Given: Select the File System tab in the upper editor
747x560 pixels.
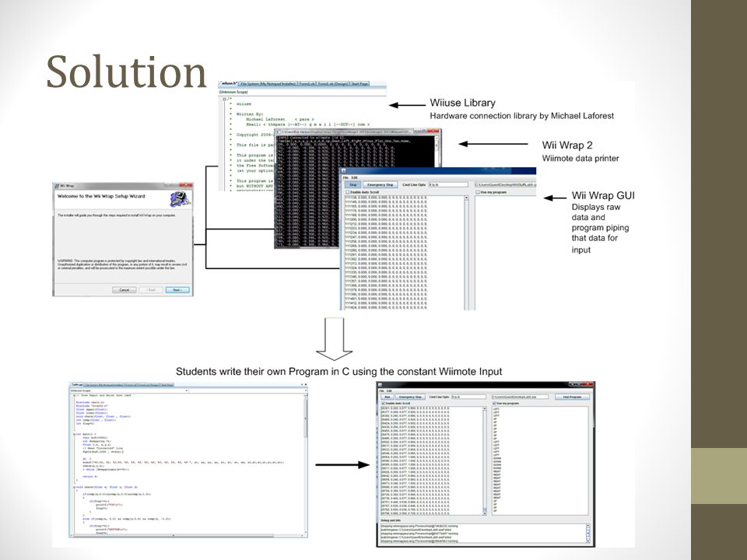Looking at the screenshot, I should pyautogui.click(x=268, y=84).
